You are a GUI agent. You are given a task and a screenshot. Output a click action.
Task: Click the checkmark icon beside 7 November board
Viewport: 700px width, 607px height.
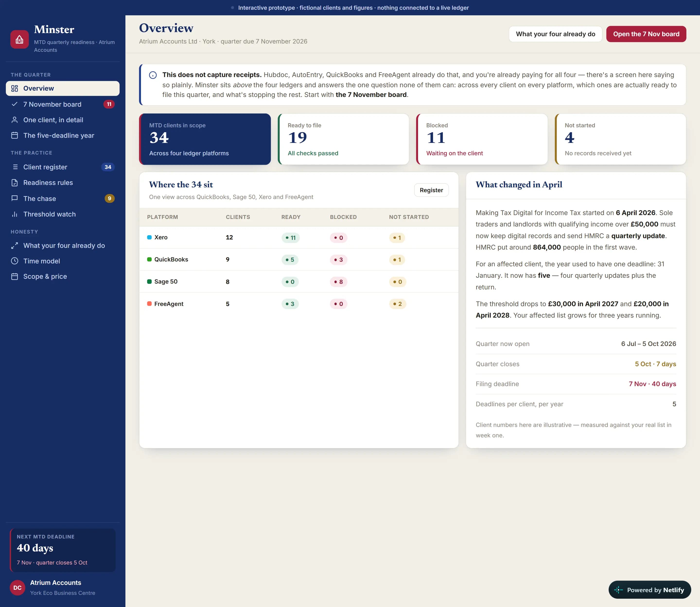point(15,104)
